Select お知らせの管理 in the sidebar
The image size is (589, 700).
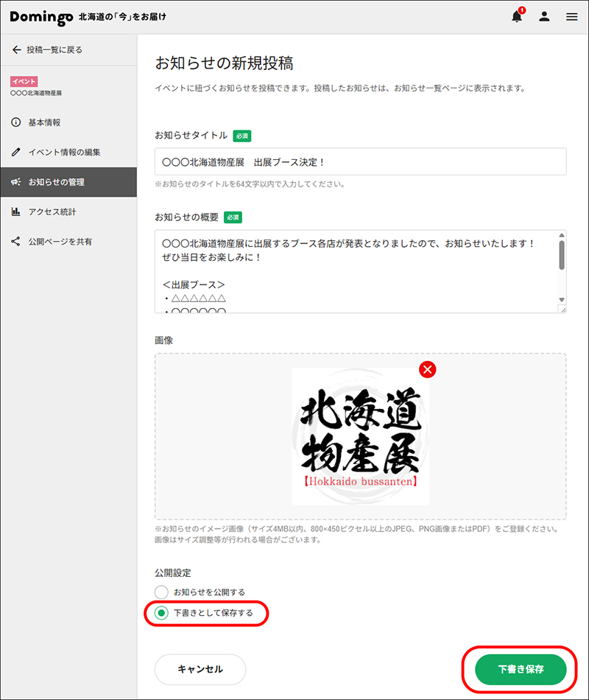68,182
